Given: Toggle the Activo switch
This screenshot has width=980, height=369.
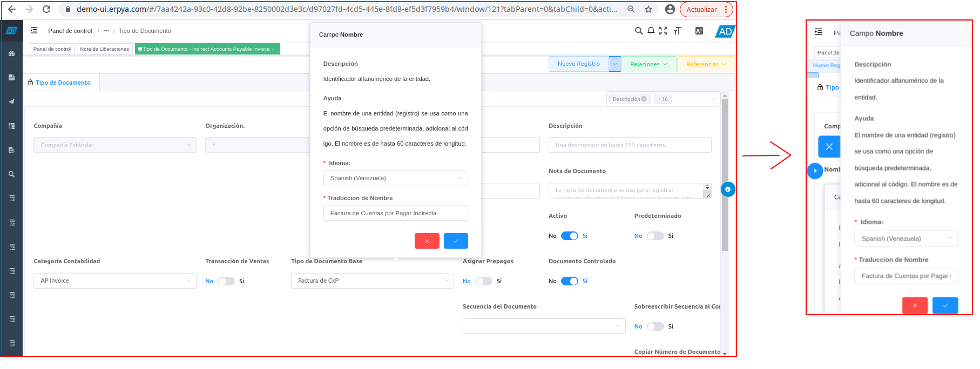Looking at the screenshot, I should pos(569,236).
